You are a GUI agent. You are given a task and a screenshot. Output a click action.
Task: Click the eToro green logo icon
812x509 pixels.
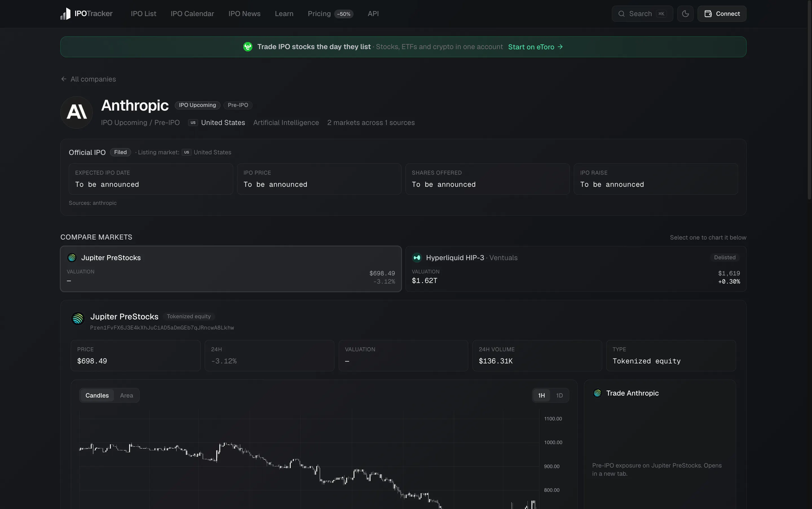point(248,47)
